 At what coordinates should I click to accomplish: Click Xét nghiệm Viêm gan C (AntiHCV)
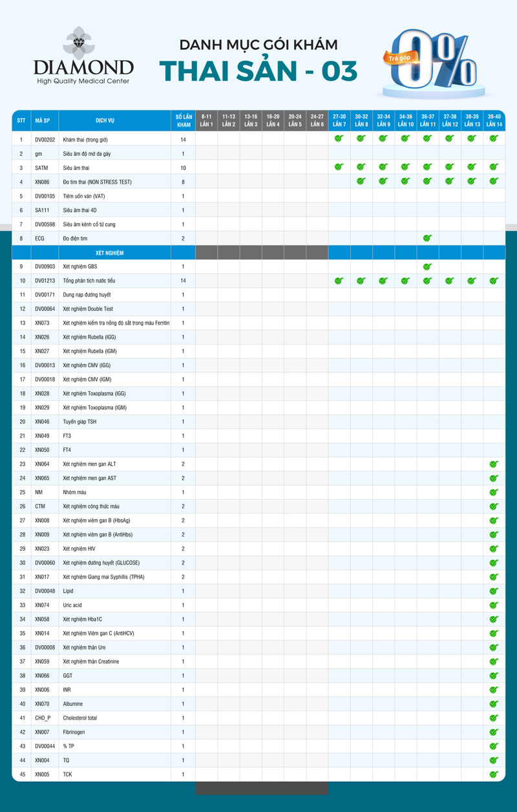tap(98, 634)
